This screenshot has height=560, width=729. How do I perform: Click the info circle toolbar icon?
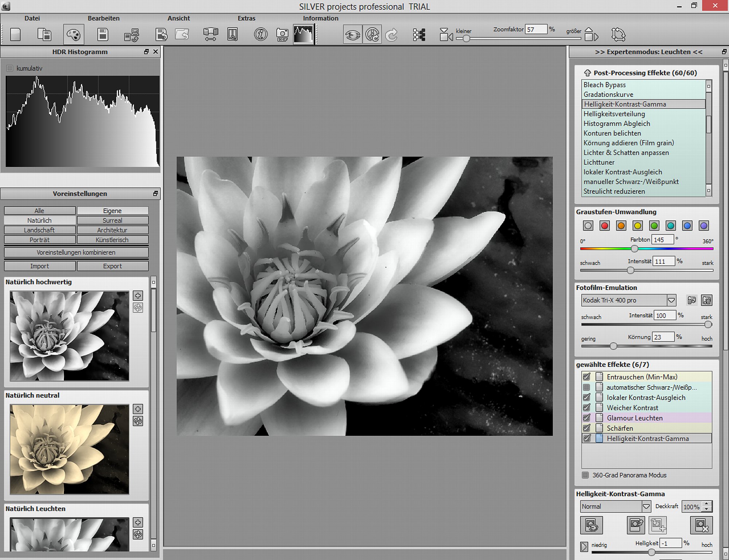point(261,35)
